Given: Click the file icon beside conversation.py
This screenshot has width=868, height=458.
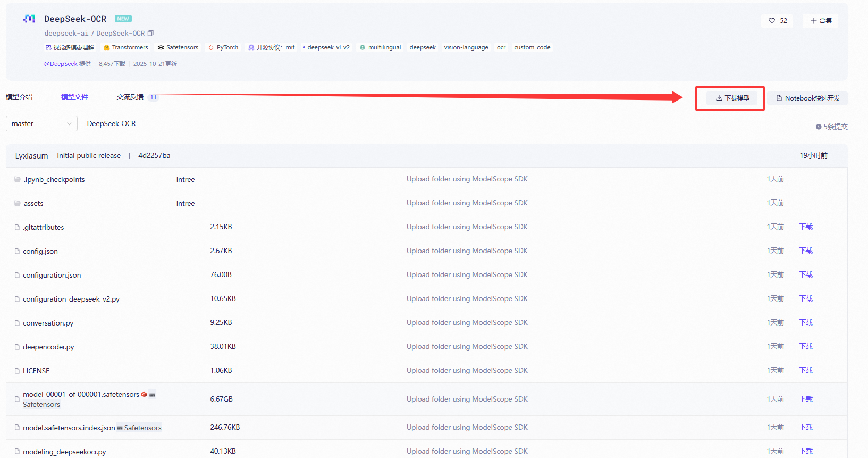Looking at the screenshot, I should click(x=17, y=323).
